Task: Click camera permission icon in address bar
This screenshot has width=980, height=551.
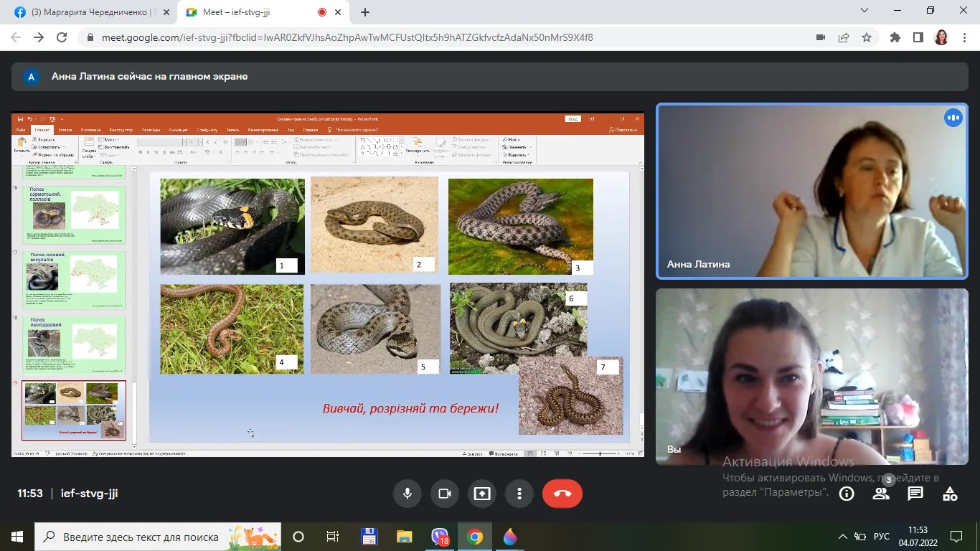Action: pyautogui.click(x=821, y=37)
